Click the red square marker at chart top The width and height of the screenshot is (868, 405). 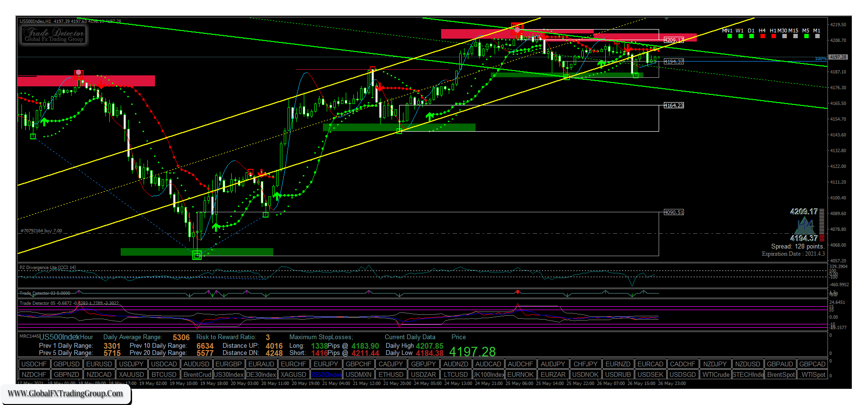(517, 27)
